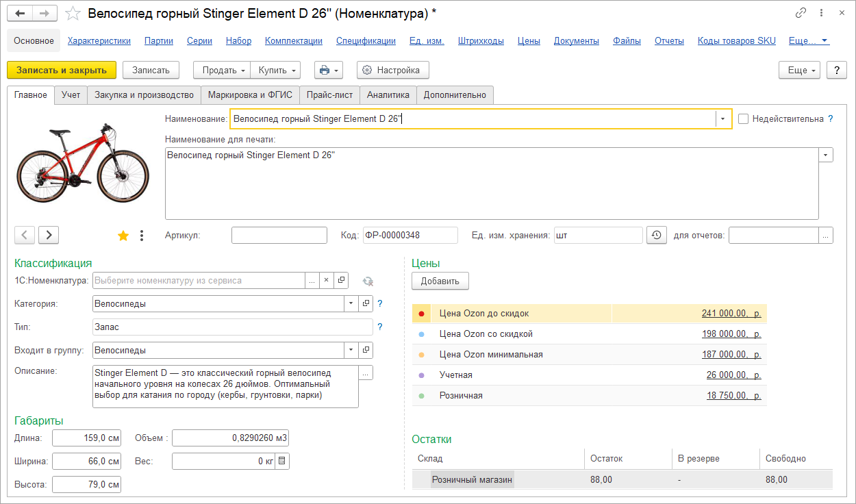
Task: Click the yellow favorite star under the image
Action: 123,236
